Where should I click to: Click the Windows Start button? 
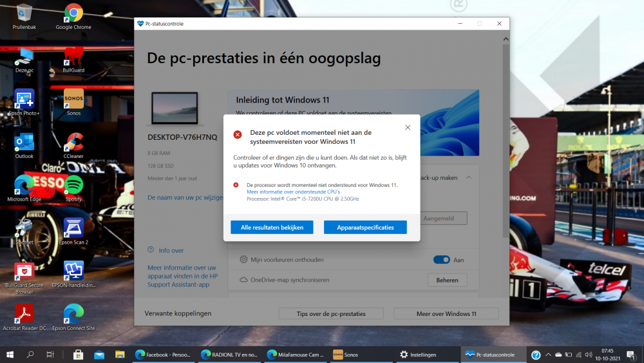point(10,355)
